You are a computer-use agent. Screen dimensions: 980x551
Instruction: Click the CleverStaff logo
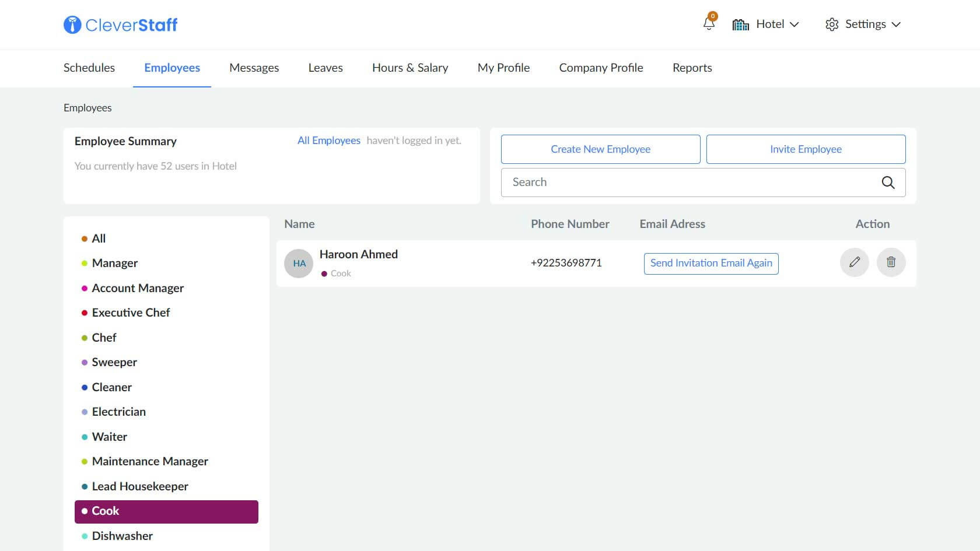(121, 24)
